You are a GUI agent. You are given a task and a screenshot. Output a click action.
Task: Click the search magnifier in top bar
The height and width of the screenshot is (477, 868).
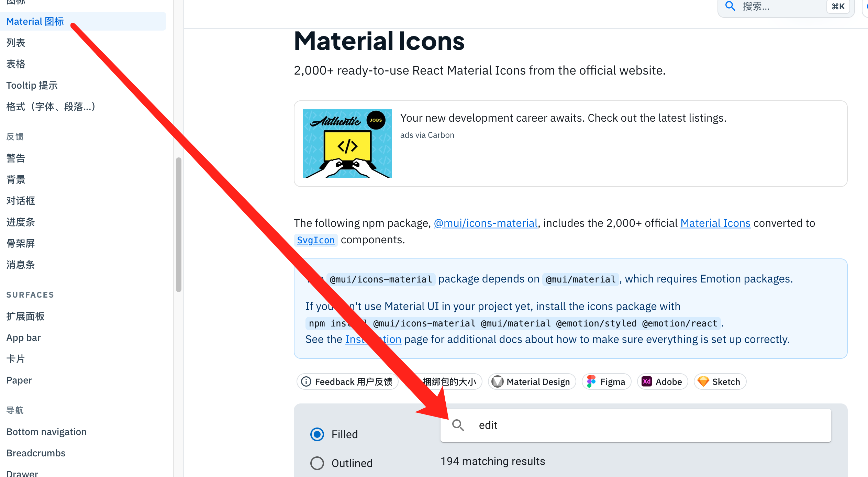tap(730, 6)
